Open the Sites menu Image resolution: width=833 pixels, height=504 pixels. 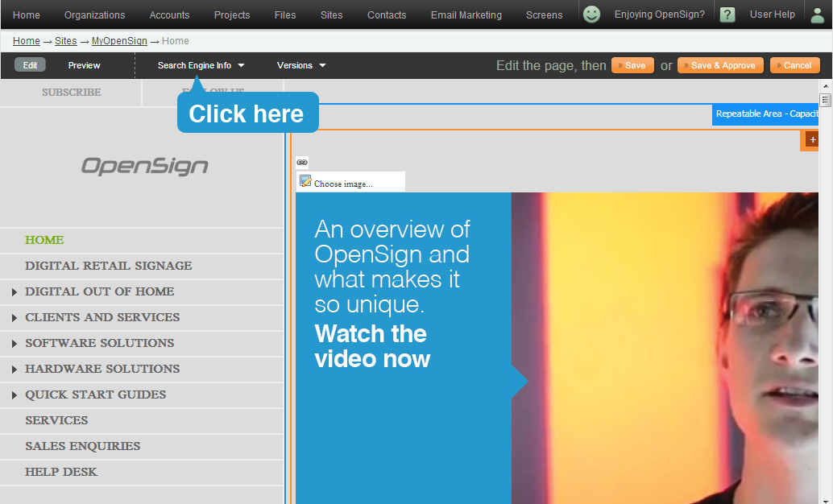[331, 14]
